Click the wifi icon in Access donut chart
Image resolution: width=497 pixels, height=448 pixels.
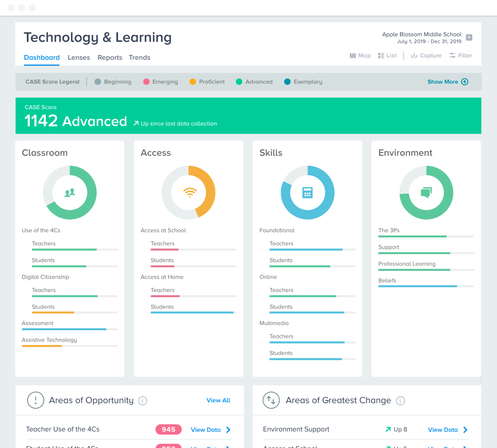coord(189,193)
